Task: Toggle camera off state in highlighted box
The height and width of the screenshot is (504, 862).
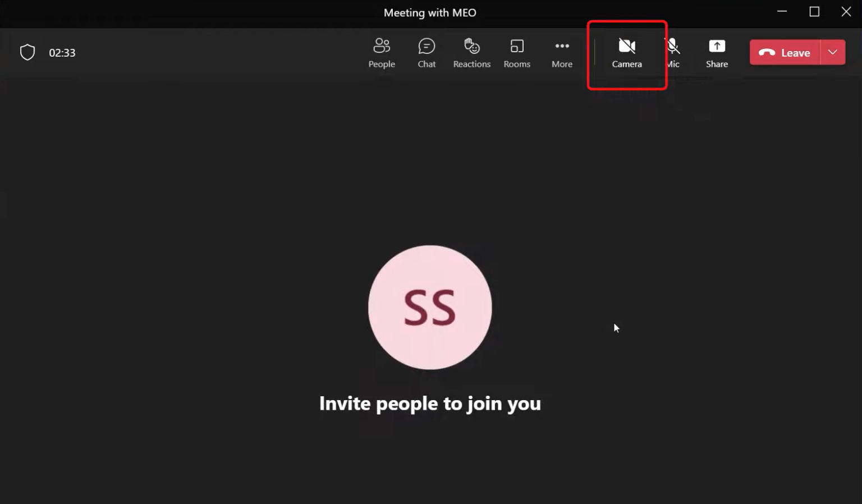Action: [627, 52]
